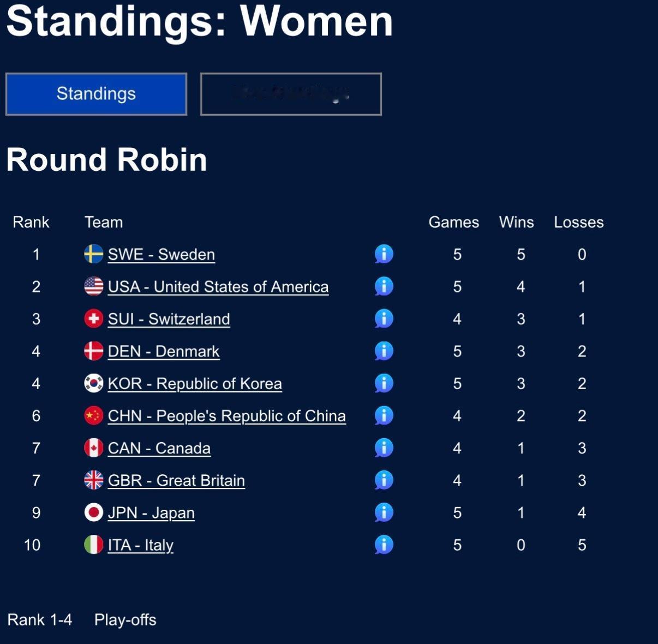Viewport: 658px width, 644px height.
Task: Open the GBR - Great Britain link
Action: 176,480
